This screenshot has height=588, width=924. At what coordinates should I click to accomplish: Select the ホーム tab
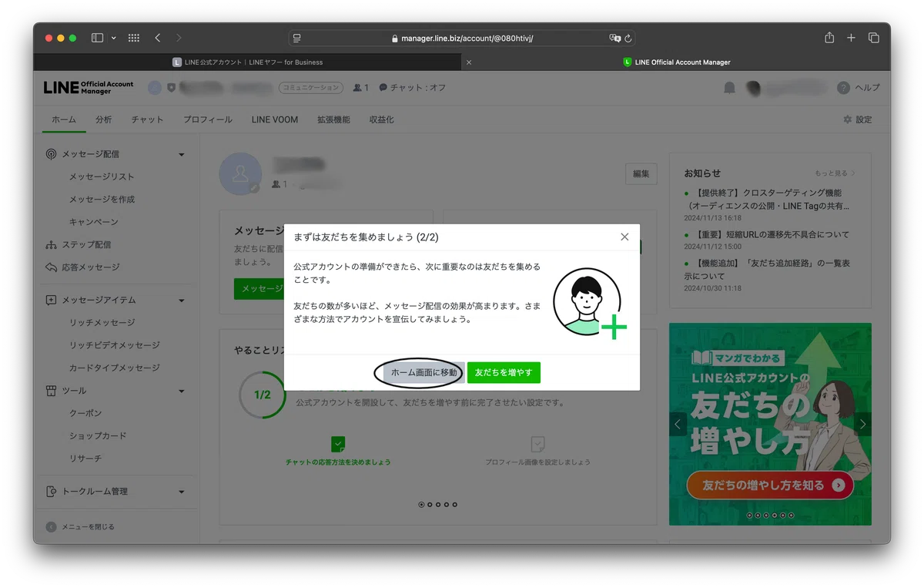(x=64, y=119)
